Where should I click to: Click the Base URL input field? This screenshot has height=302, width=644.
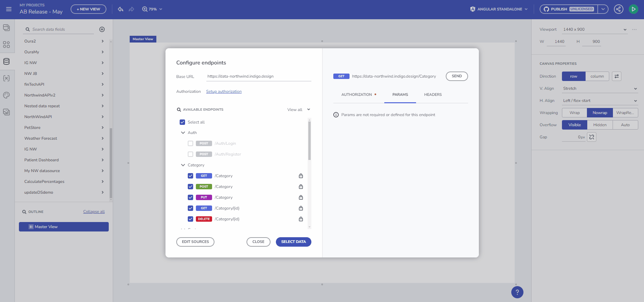click(259, 77)
